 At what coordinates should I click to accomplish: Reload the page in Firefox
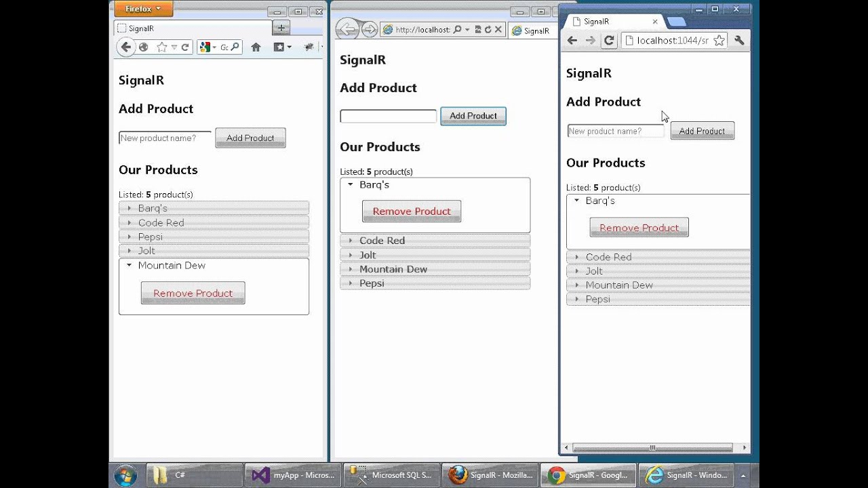click(x=184, y=47)
